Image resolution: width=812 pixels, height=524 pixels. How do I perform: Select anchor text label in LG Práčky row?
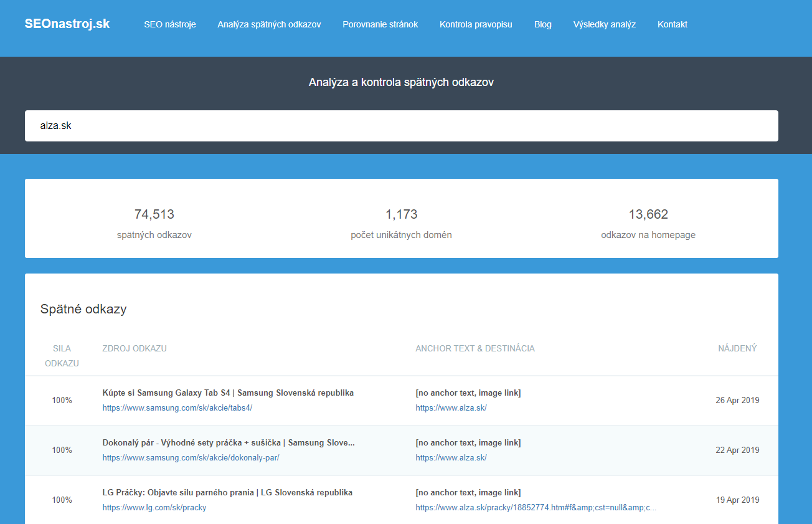click(468, 492)
